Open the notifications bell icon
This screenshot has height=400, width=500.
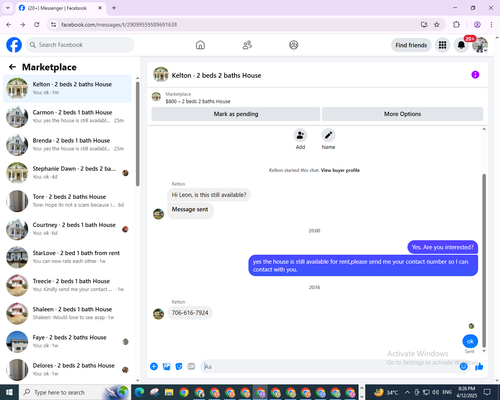[x=461, y=45]
